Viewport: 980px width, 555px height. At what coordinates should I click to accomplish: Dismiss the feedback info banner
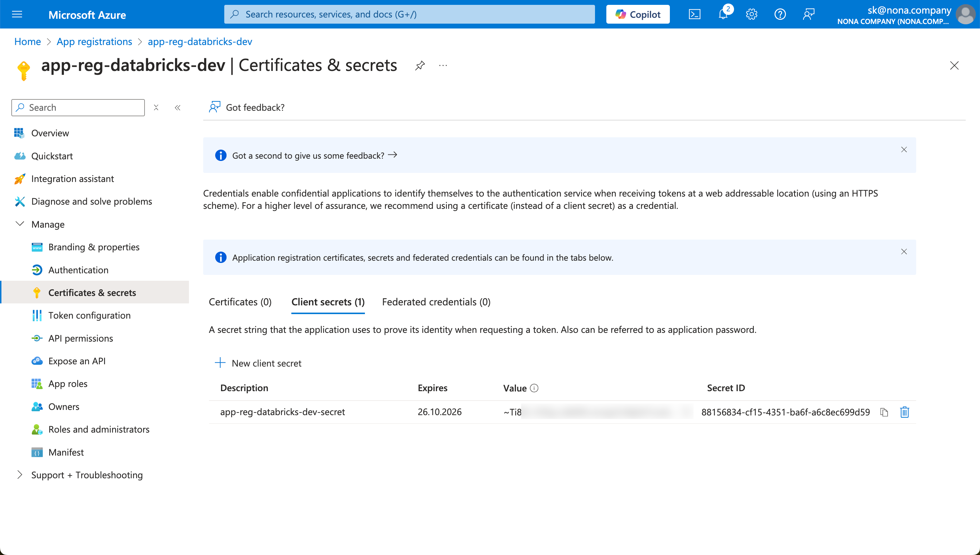tap(904, 149)
